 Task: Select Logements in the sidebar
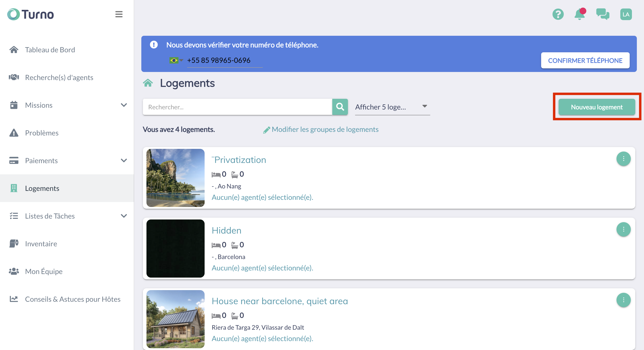coord(42,188)
